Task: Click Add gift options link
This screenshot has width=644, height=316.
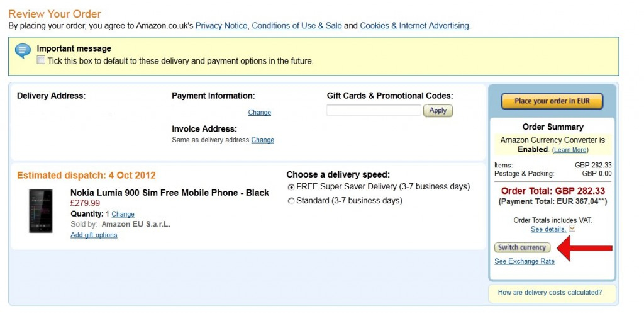Action: 94,235
